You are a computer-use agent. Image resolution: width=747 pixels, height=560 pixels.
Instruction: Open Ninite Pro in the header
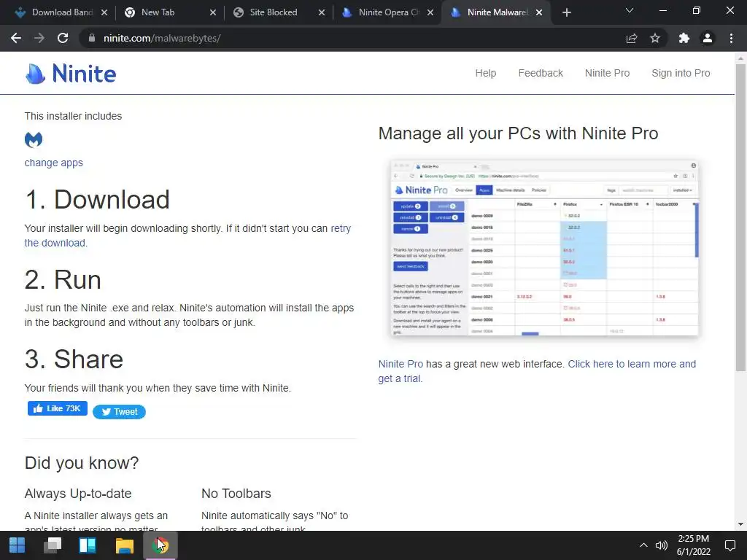tap(607, 73)
